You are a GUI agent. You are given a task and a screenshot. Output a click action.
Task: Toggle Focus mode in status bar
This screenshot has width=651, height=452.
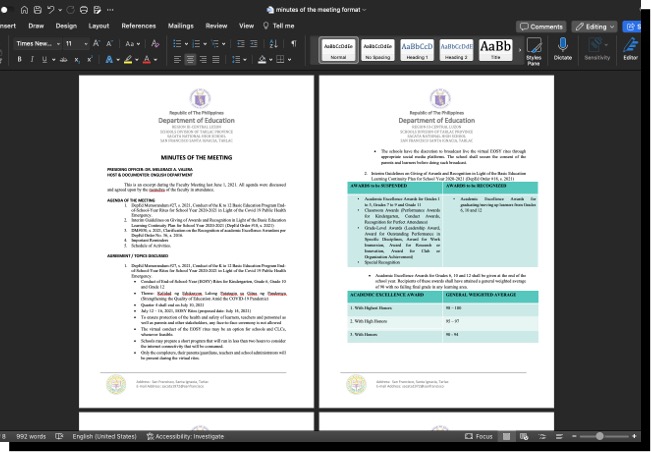[x=479, y=436]
